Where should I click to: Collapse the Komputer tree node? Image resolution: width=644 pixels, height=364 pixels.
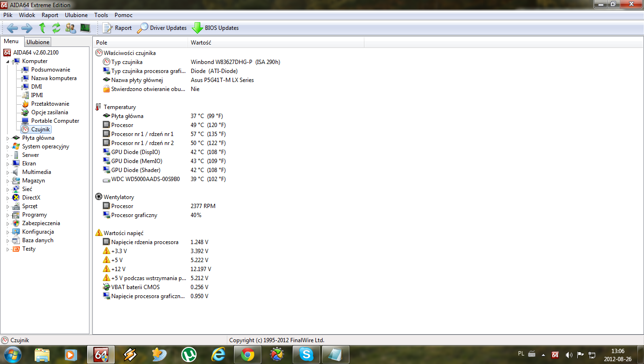(x=8, y=61)
